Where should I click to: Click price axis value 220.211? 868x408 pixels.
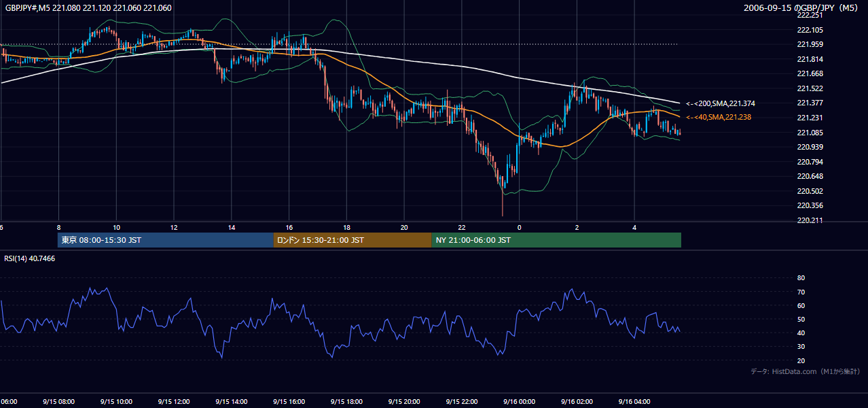pyautogui.click(x=810, y=220)
